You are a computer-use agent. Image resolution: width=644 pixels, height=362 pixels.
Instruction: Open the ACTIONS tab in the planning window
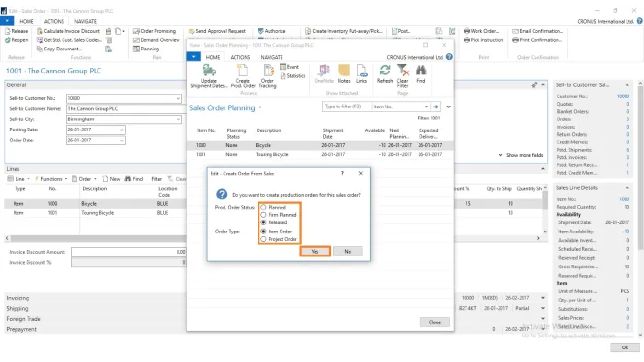240,57
